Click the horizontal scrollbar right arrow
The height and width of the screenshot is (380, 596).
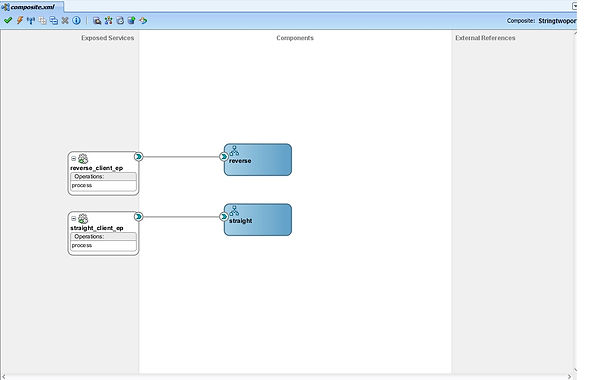[569, 377]
